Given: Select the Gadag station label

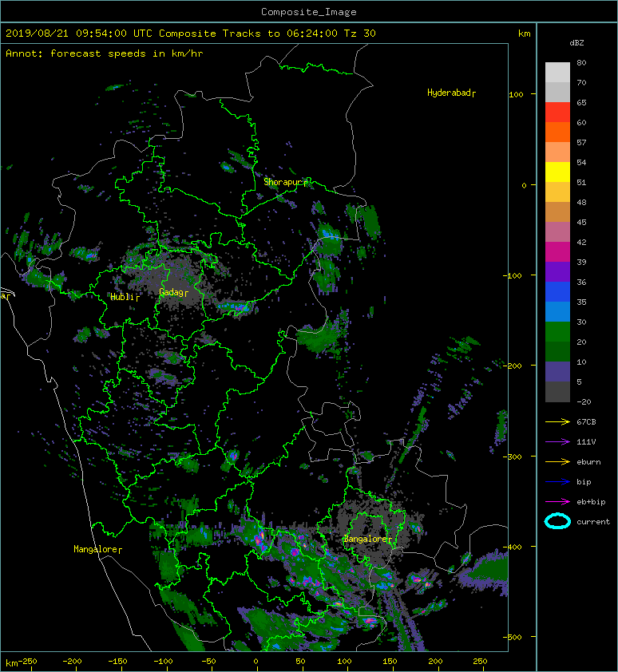Looking at the screenshot, I should [x=173, y=292].
